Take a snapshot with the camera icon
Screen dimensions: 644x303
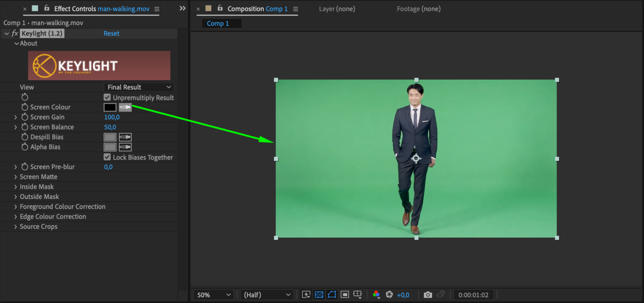tap(428, 295)
